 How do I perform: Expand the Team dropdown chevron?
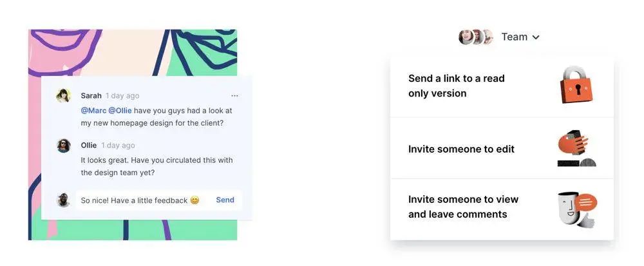pos(536,37)
